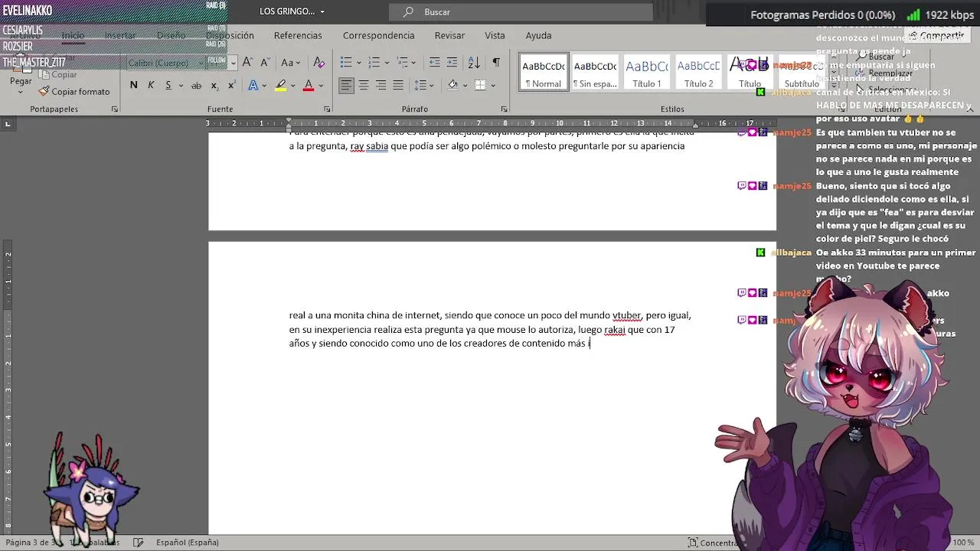Open Portapapeles dialog launcher

tap(114, 109)
